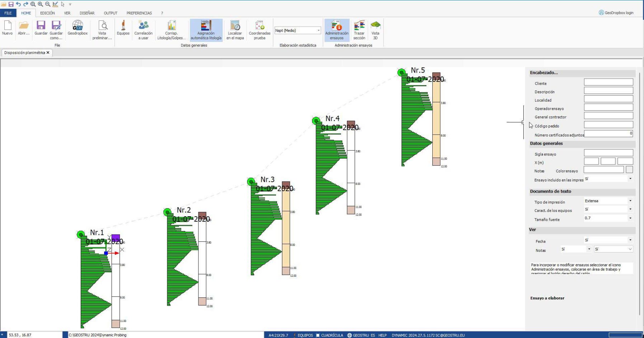Select Trazar sección
644x338 pixels.
[x=359, y=30]
